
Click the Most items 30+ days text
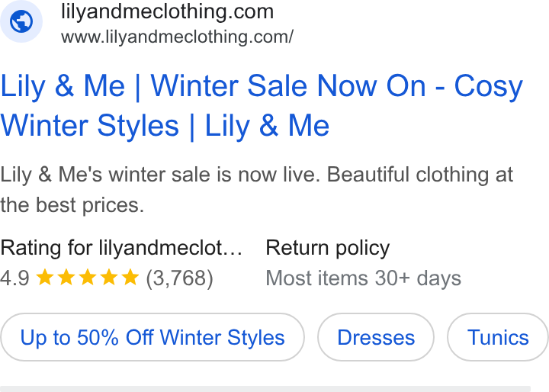364,278
